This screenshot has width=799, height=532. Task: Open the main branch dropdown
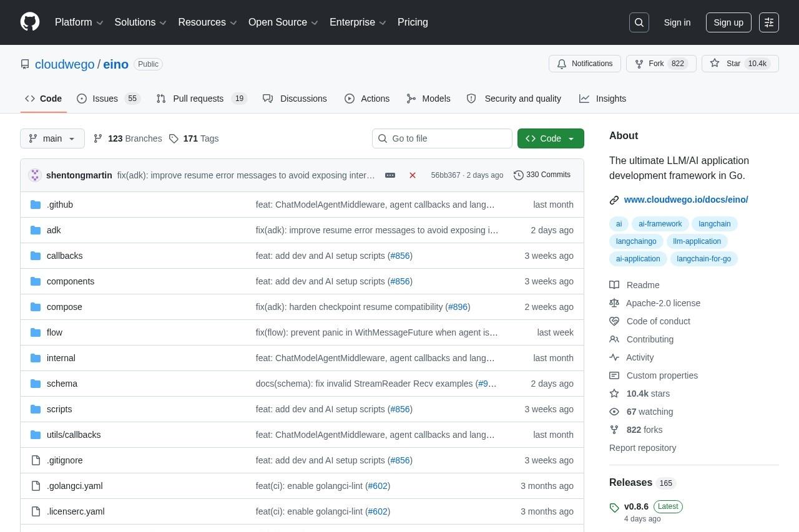coord(52,138)
